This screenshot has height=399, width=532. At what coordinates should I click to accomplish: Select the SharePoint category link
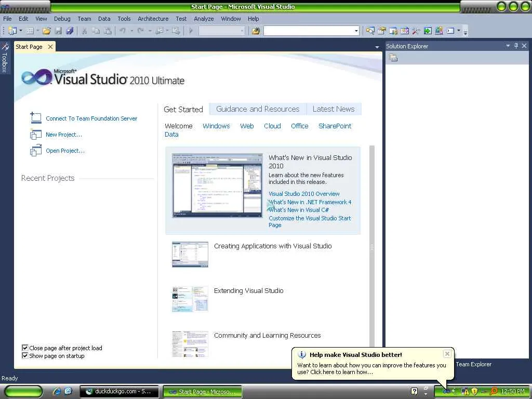coord(335,126)
